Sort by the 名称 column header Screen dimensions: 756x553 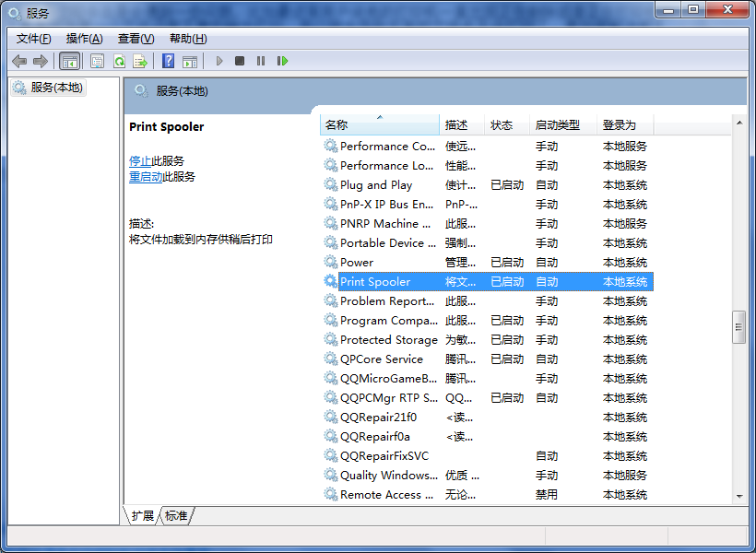[x=380, y=124]
